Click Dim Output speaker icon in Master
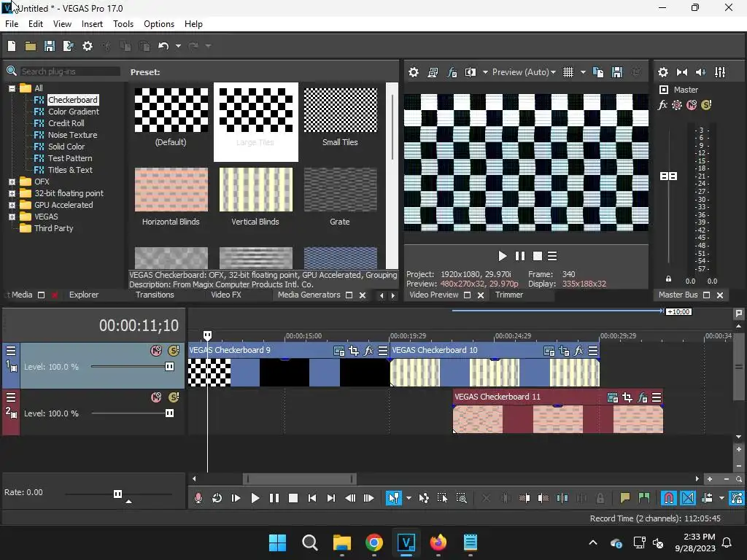The width and height of the screenshot is (747, 560). click(x=701, y=72)
